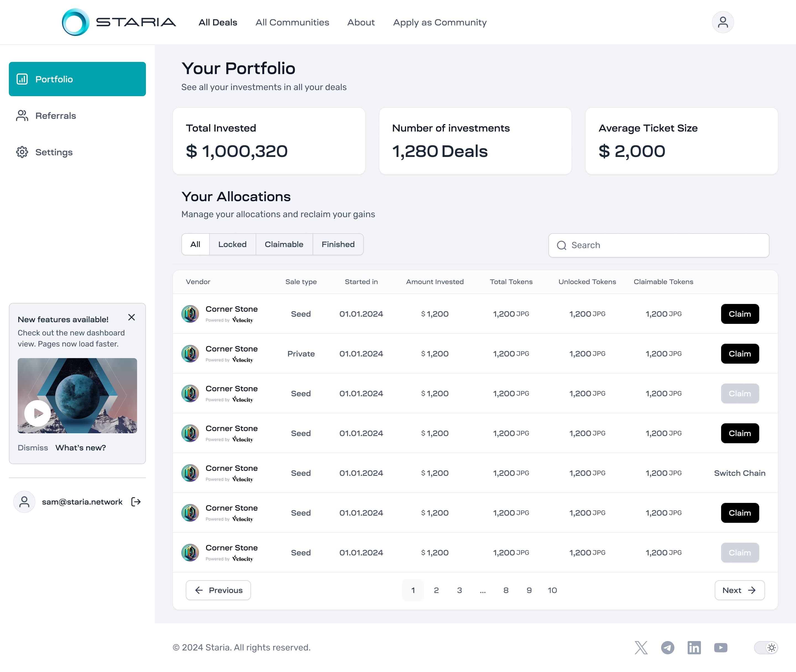Click the Switch Chain link
This screenshot has height=672, width=796.
pyautogui.click(x=739, y=473)
